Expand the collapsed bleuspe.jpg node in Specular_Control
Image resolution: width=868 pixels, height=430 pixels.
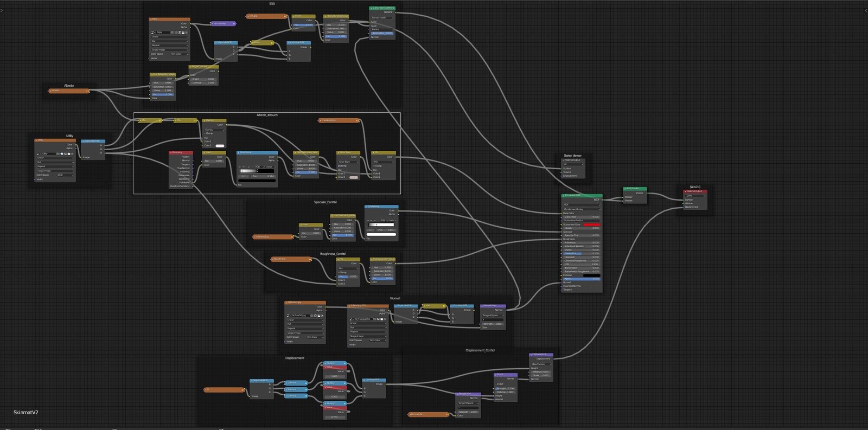click(x=255, y=236)
